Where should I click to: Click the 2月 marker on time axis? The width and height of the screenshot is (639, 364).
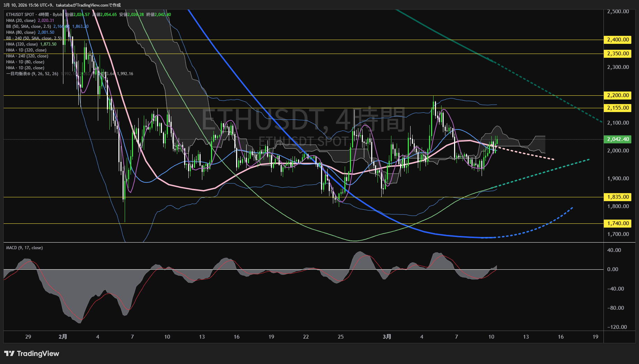[x=63, y=337]
